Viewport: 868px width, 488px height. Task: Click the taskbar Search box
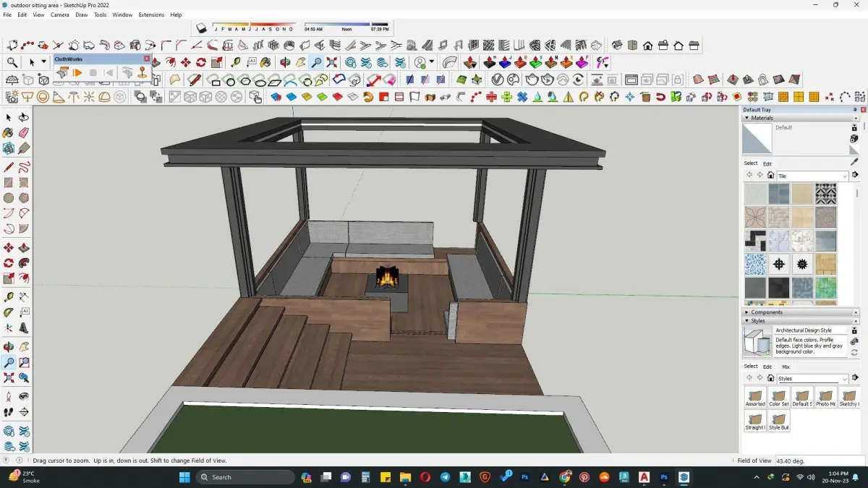tap(245, 477)
